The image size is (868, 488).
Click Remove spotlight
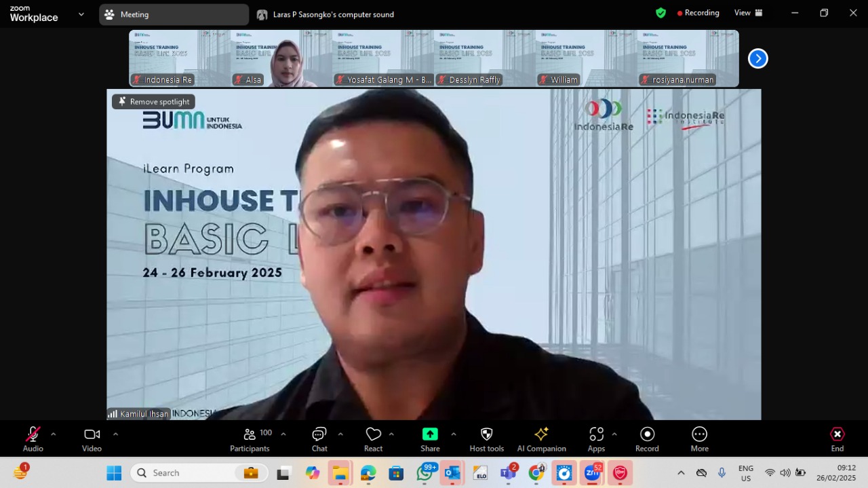tap(153, 102)
